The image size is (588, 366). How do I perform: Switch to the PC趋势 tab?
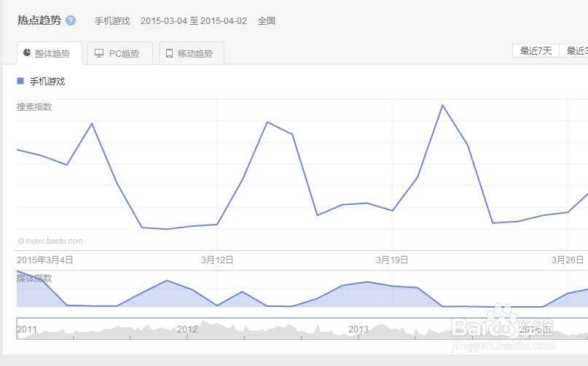click(x=120, y=53)
